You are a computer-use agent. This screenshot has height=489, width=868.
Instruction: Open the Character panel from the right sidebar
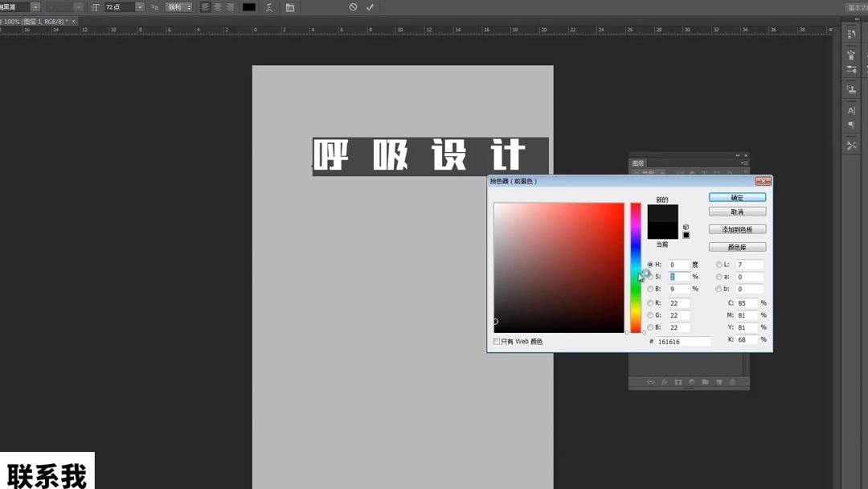[x=852, y=111]
